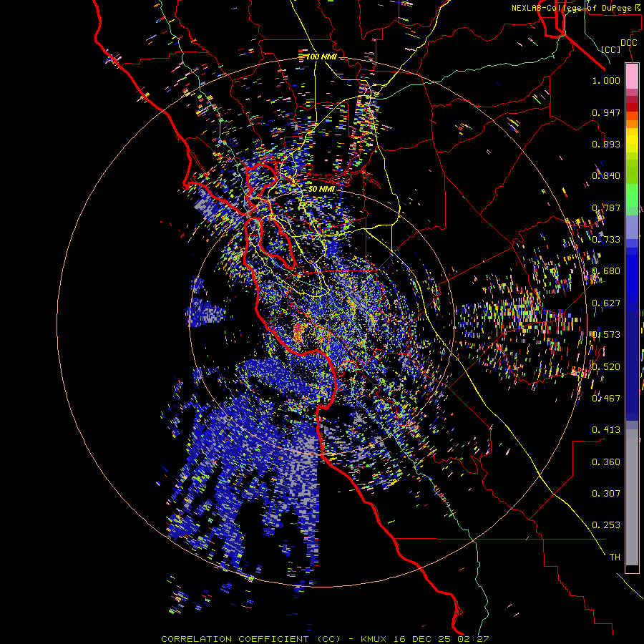The image size is (644, 644).
Task: Select the 0.680 legend value
Action: 606,271
